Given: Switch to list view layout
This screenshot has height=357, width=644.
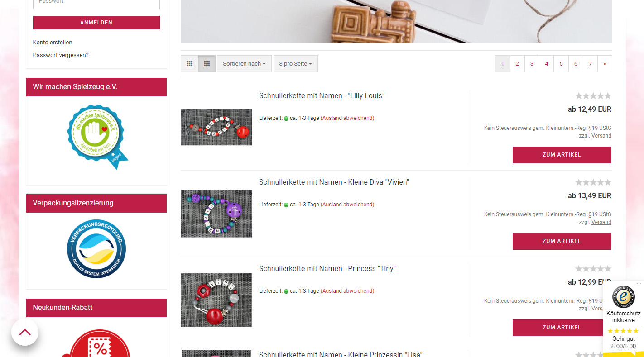Looking at the screenshot, I should [207, 64].
